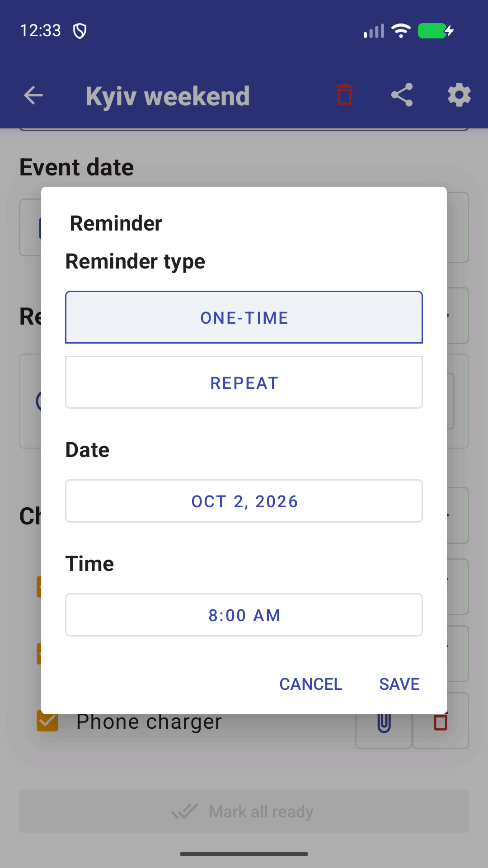Tap the Mark all ready button
This screenshot has width=488, height=868.
tap(244, 811)
